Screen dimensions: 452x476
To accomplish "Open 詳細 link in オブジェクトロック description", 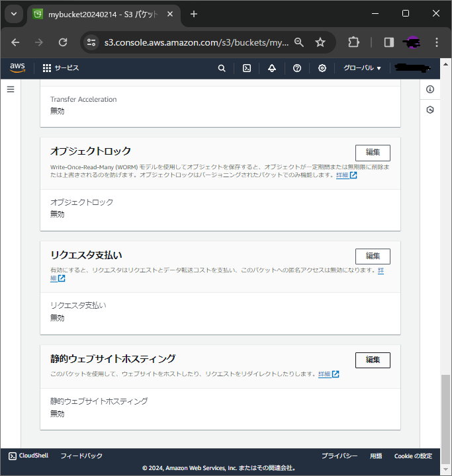I will tap(347, 175).
